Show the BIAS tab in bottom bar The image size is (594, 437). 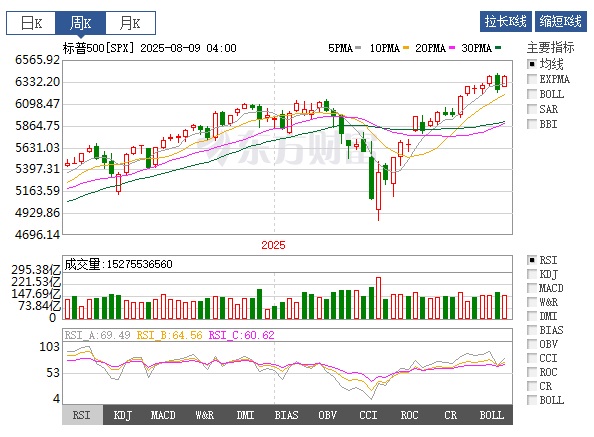[286, 415]
